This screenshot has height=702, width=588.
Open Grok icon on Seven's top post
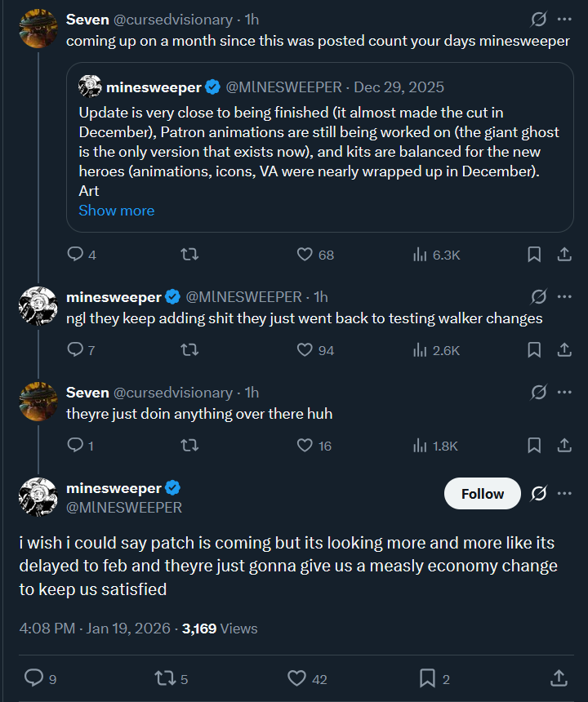tap(538, 19)
